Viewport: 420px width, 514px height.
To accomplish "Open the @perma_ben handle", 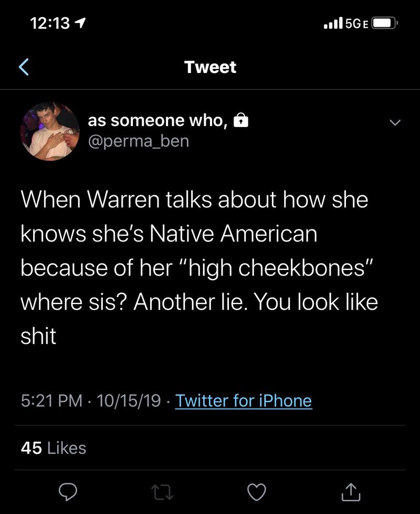I will click(x=138, y=141).
